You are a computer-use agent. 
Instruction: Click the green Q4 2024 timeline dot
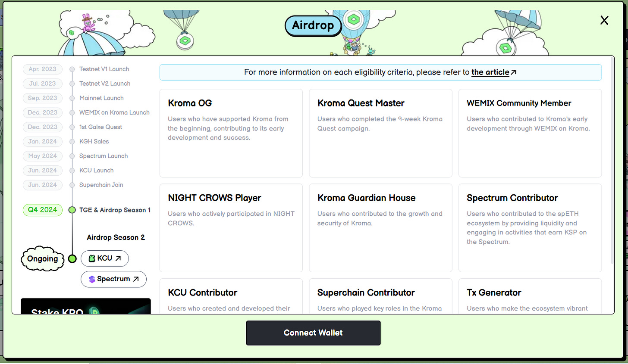(x=72, y=210)
